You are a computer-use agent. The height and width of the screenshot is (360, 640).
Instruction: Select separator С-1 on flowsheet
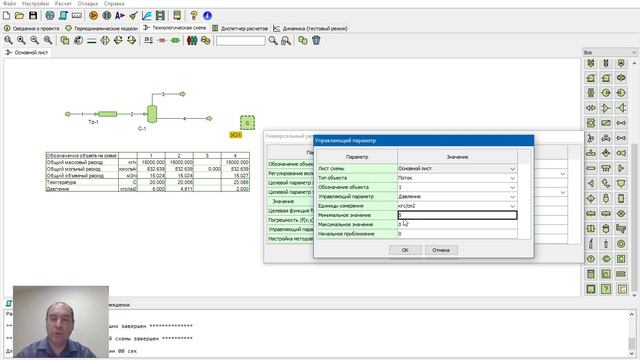(x=152, y=114)
